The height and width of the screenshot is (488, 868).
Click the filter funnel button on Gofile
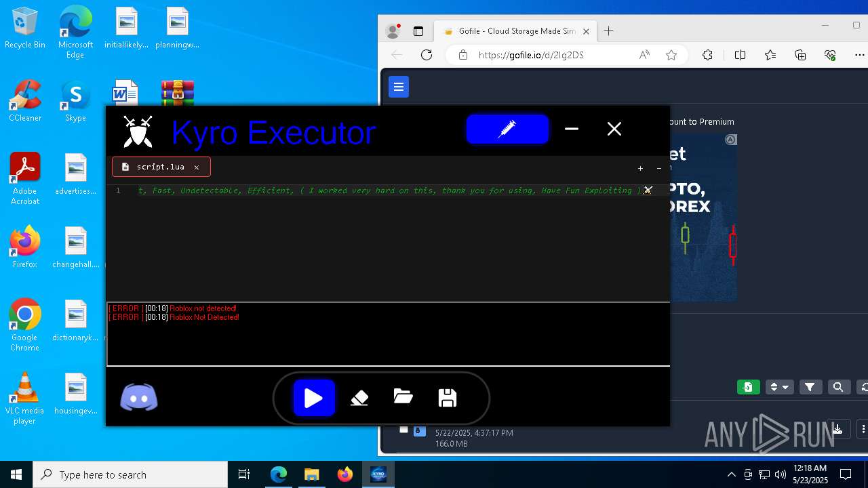click(810, 387)
